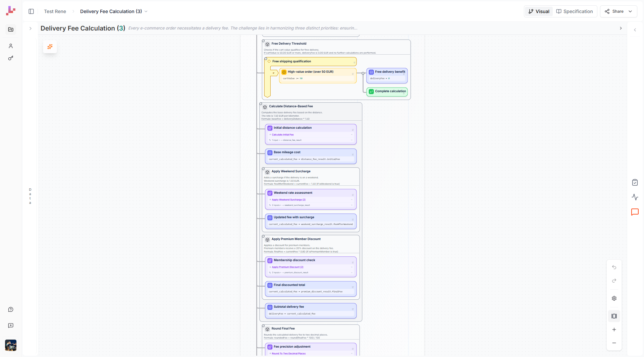Collapse the right panel with the chevron
Image resolution: width=644 pixels, height=357 pixels.
coord(635,30)
